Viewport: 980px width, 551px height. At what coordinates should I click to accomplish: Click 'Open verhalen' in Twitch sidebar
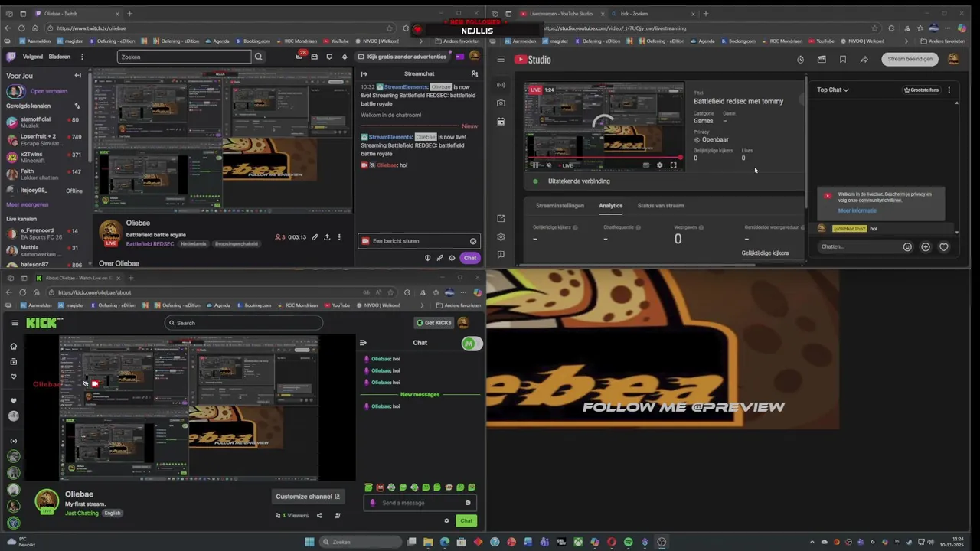(49, 91)
